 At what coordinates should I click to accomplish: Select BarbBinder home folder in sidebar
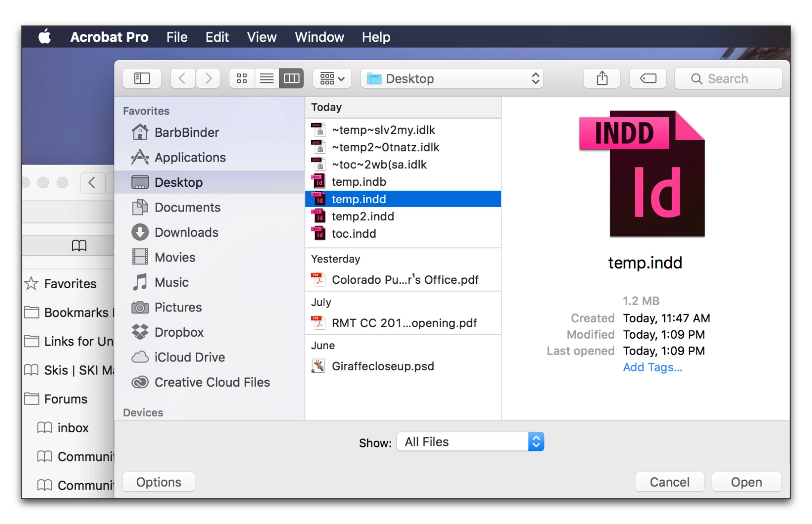coord(209,132)
